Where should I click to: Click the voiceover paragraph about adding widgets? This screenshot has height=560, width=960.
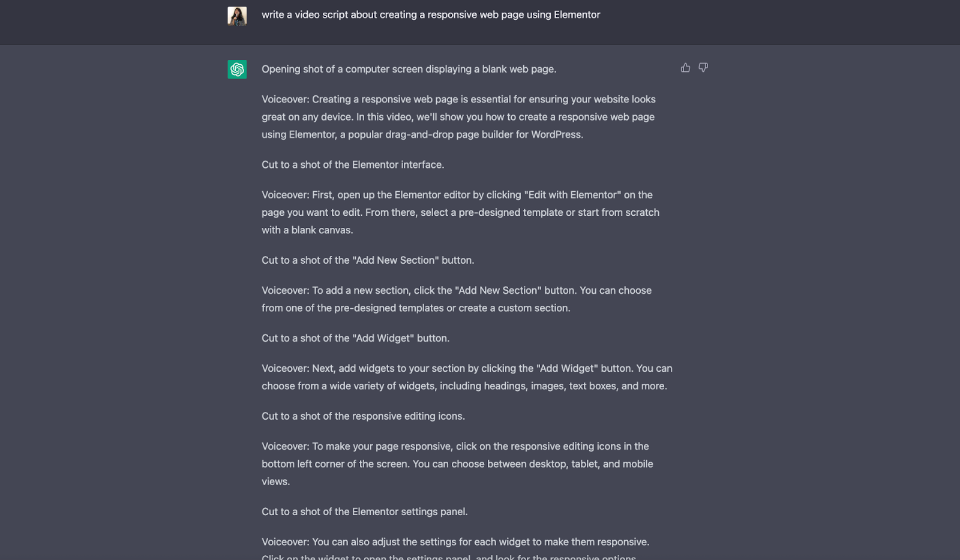(467, 377)
